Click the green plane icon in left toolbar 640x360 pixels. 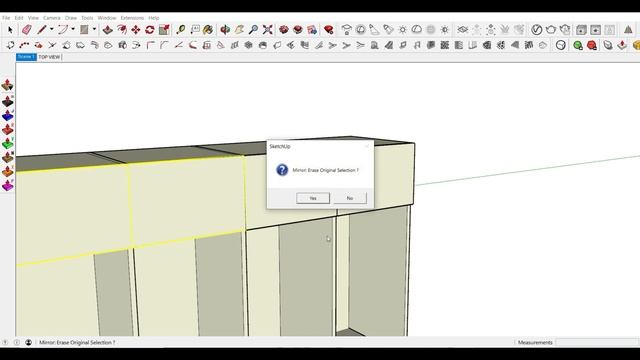click(x=7, y=143)
